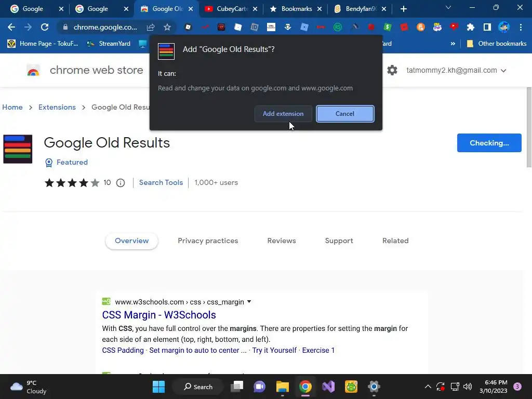Cancel the add extension dialog

(x=345, y=114)
